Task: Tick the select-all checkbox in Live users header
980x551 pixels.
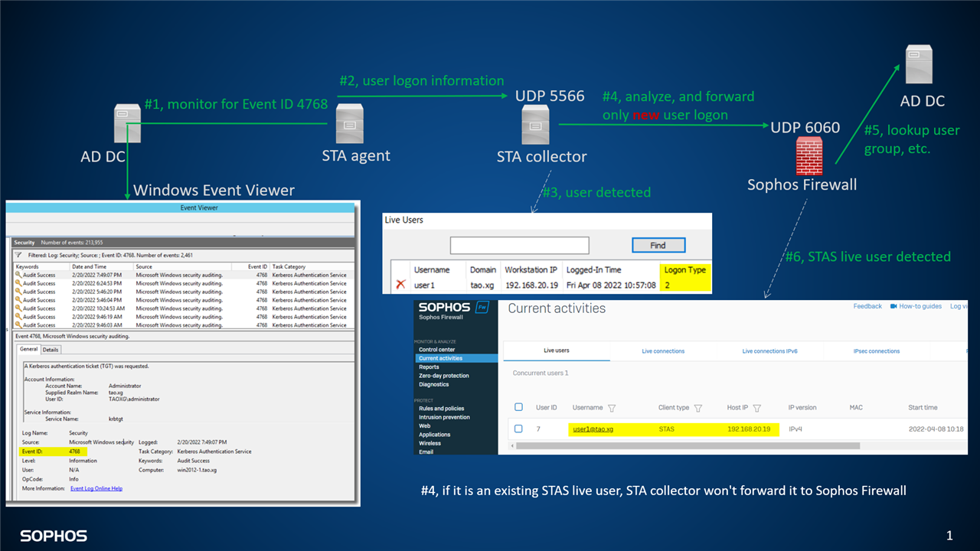Action: [x=519, y=407]
